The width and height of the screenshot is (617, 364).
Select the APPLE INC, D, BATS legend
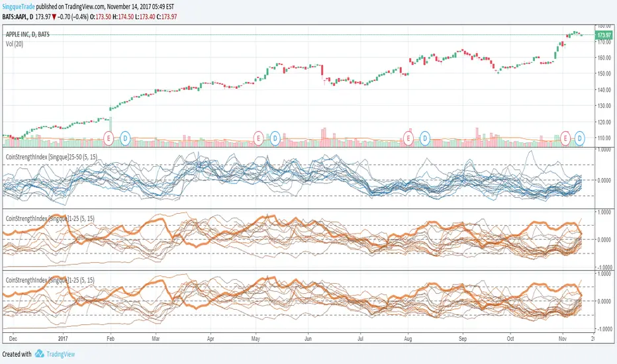pos(28,34)
